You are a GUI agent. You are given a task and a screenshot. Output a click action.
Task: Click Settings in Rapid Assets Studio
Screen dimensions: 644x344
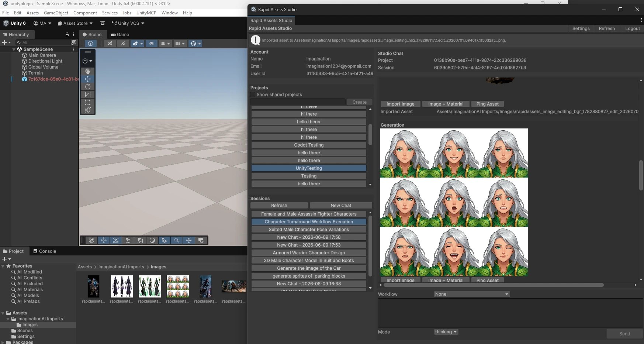[x=581, y=28]
